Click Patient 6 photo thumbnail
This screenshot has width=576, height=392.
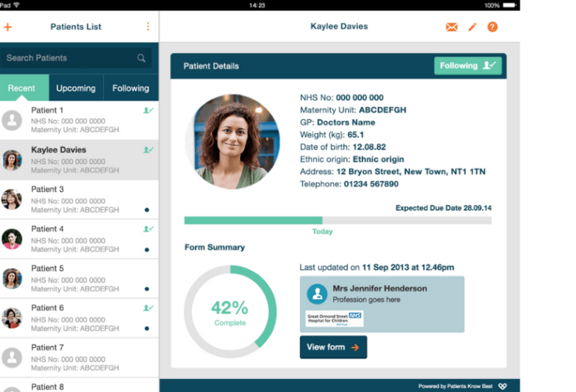pos(11,318)
